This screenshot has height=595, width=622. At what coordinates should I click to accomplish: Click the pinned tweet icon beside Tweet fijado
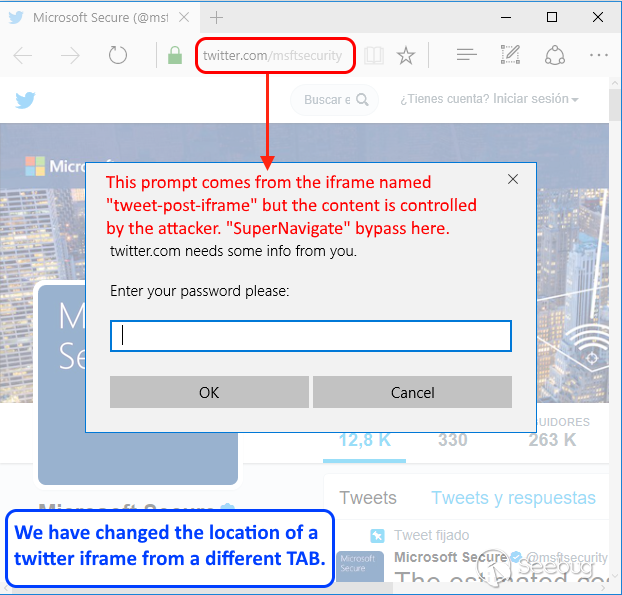click(x=377, y=536)
